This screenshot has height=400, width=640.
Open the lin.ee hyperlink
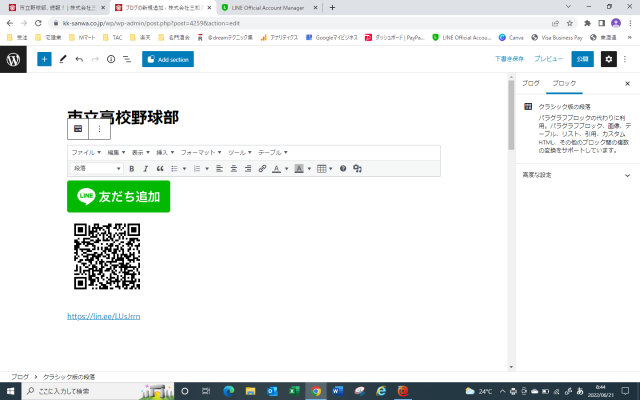pyautogui.click(x=104, y=316)
